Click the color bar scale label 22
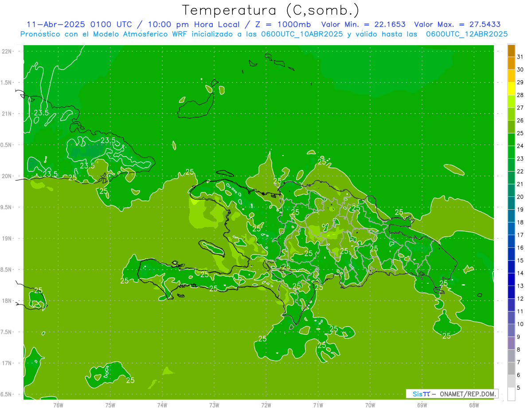The height and width of the screenshot is (411, 532). [520, 172]
